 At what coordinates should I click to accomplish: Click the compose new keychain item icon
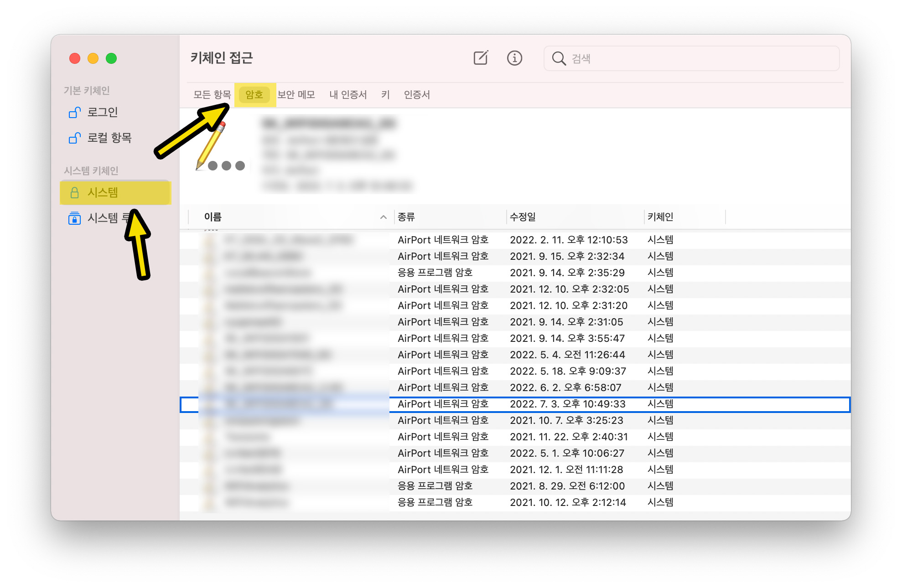(x=481, y=58)
